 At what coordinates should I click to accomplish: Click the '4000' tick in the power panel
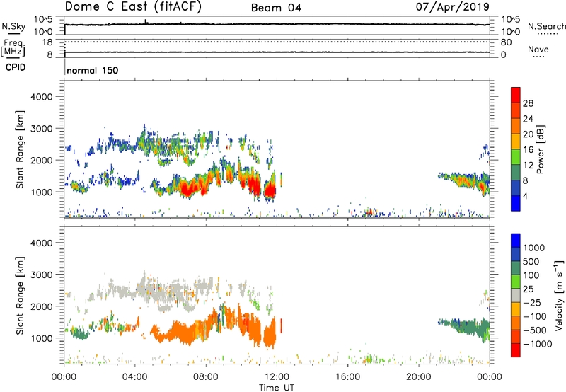(x=42, y=97)
